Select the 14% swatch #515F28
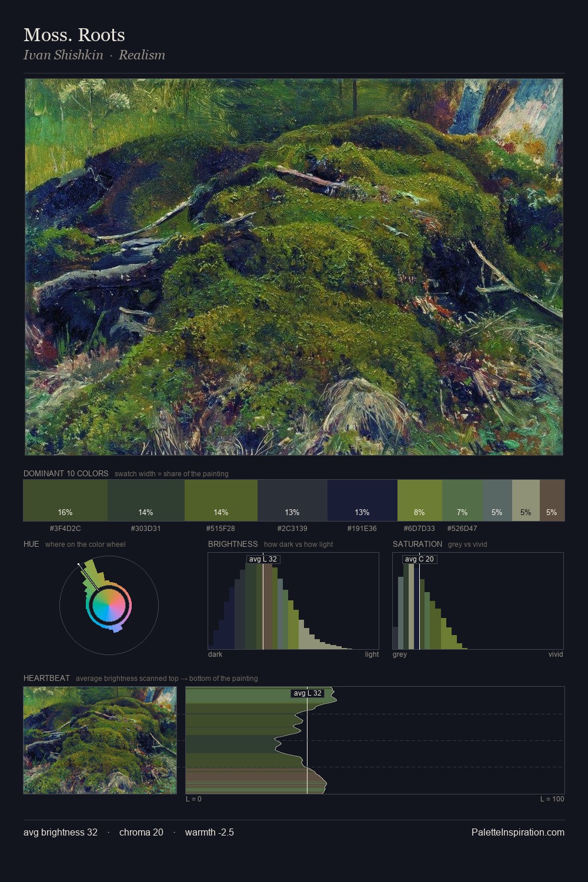 221,500
